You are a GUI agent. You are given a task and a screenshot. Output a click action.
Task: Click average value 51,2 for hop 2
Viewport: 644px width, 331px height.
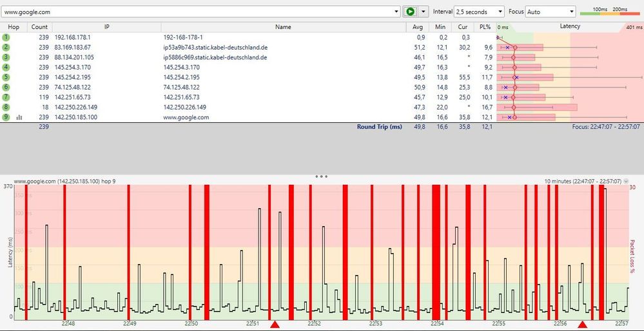419,47
